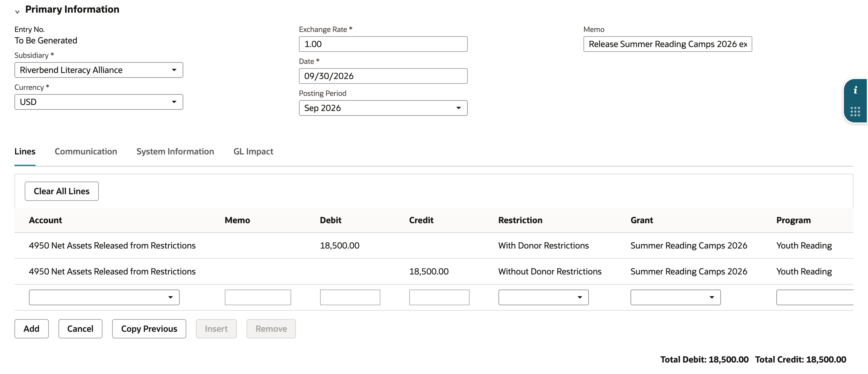The width and height of the screenshot is (868, 374).
Task: Click the Exchange Rate field
Action: click(383, 44)
